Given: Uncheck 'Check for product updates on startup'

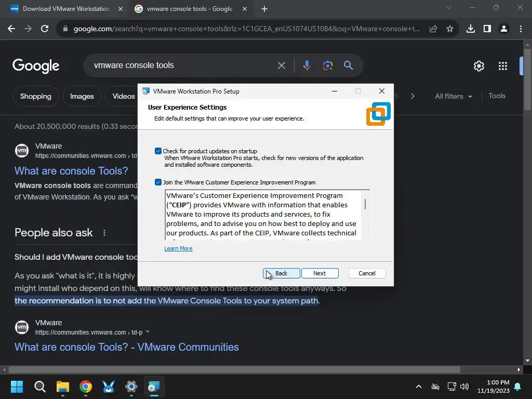Looking at the screenshot, I should click(x=158, y=151).
